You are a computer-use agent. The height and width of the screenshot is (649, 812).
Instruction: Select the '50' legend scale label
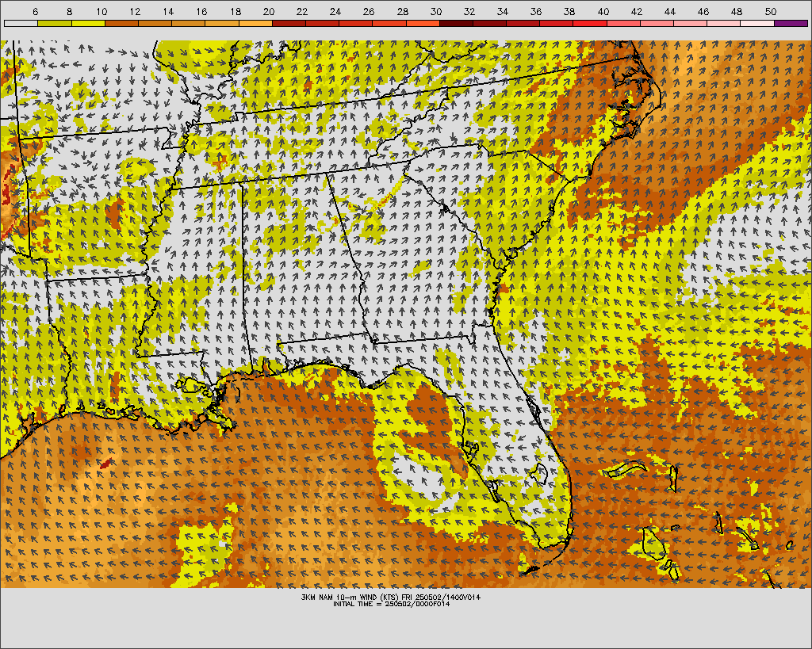click(771, 12)
